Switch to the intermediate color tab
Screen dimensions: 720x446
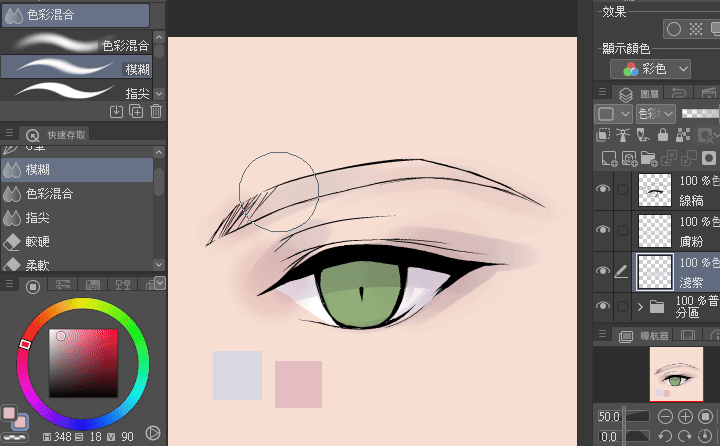(x=123, y=285)
